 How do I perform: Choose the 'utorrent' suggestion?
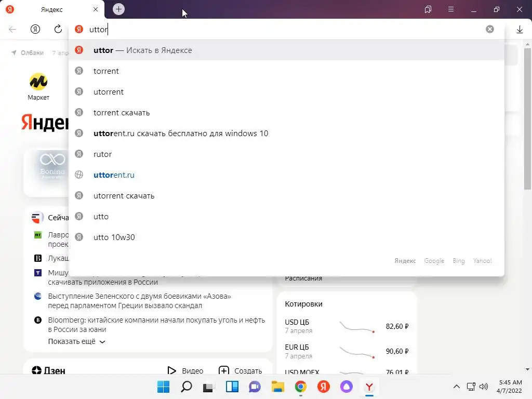pos(286,91)
